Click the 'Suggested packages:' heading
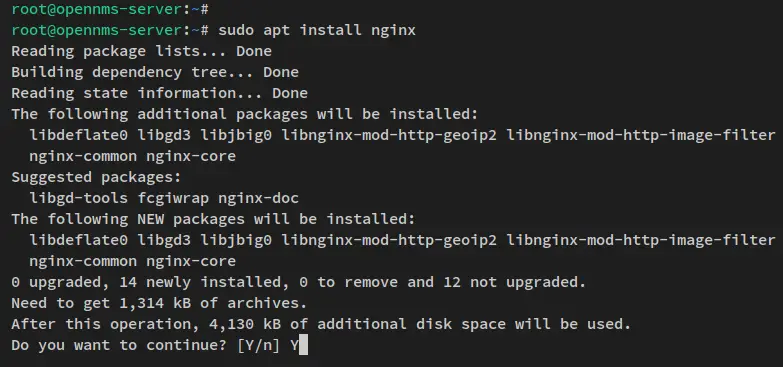This screenshot has height=367, width=783. tap(96, 178)
